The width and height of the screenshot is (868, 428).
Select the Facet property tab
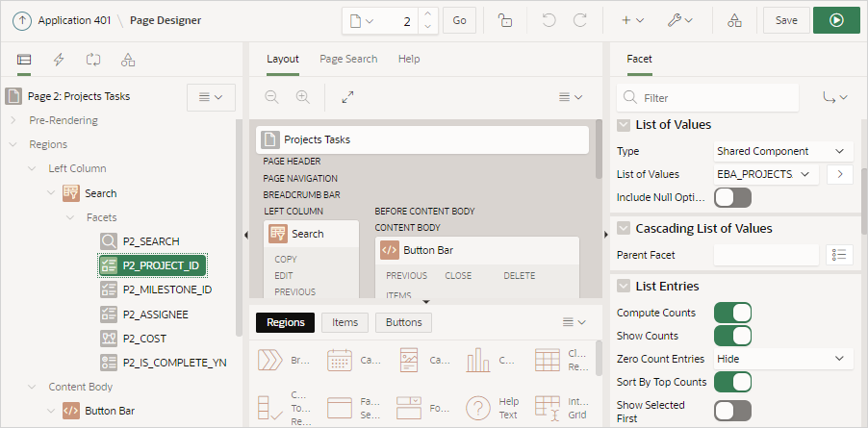pos(639,59)
